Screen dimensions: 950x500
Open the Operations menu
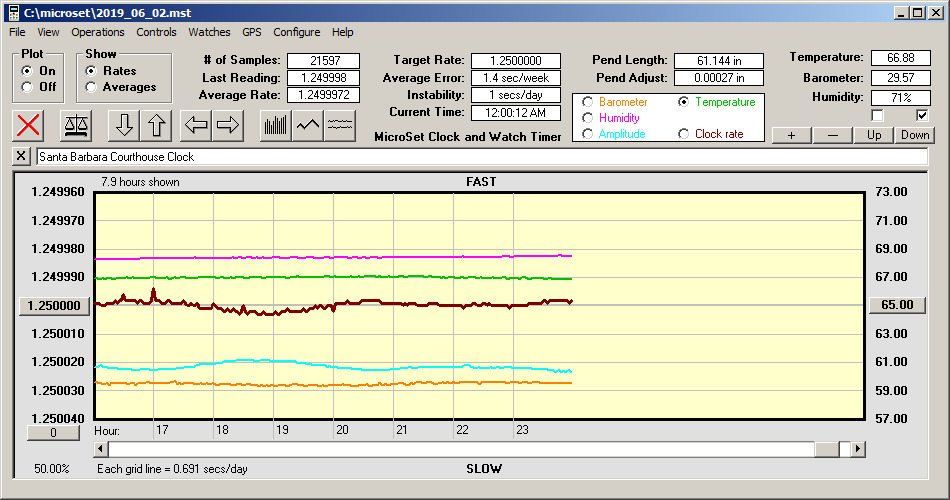tap(98, 32)
